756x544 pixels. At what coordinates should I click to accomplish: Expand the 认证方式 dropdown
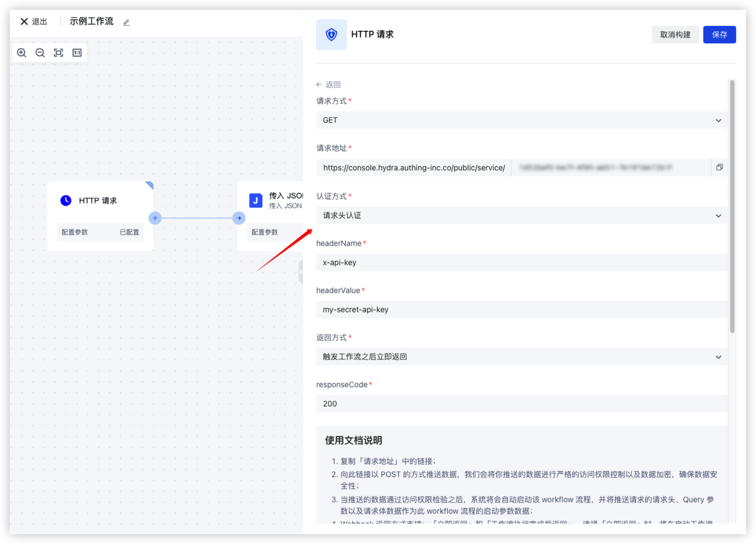(x=522, y=215)
